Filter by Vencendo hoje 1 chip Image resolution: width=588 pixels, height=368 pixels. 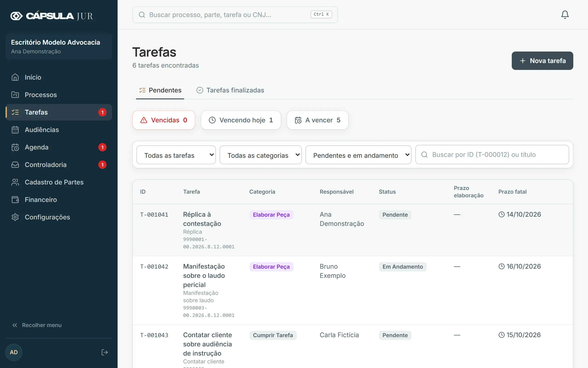click(x=241, y=120)
